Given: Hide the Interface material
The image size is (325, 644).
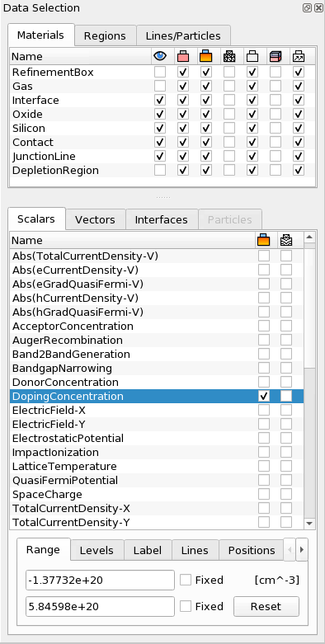Looking at the screenshot, I should 160,101.
